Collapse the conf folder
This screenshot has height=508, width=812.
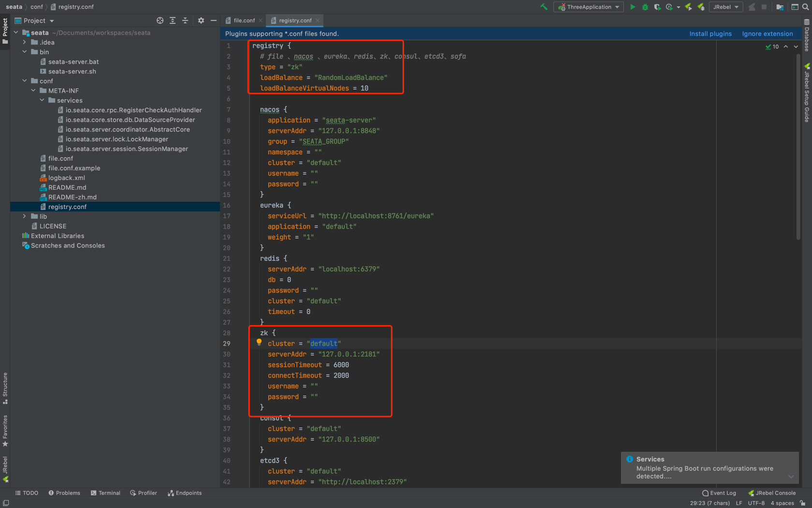pos(25,81)
